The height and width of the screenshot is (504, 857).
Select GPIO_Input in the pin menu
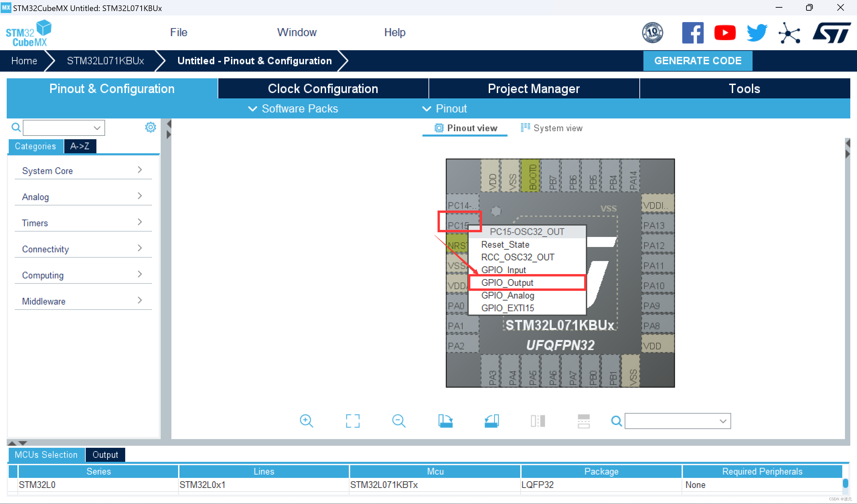click(527, 269)
